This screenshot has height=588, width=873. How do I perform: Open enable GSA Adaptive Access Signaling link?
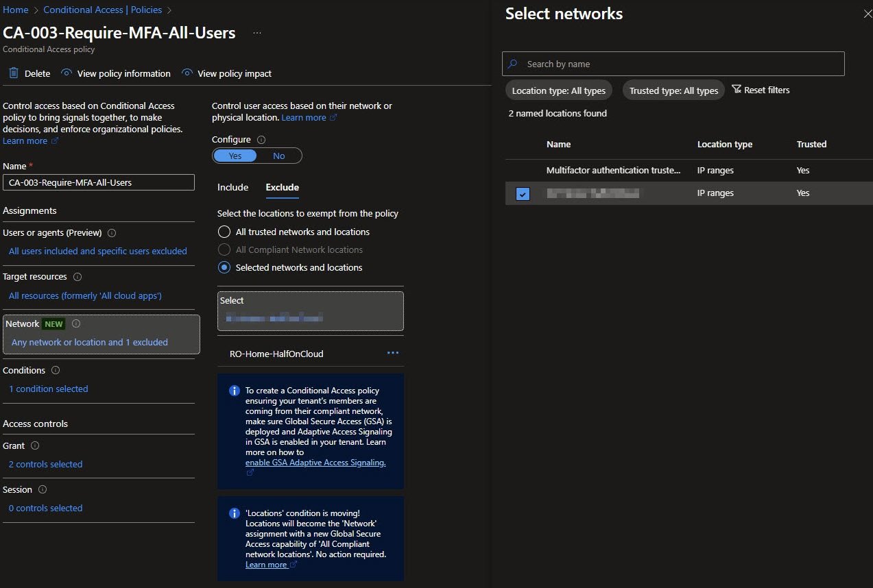coord(315,463)
